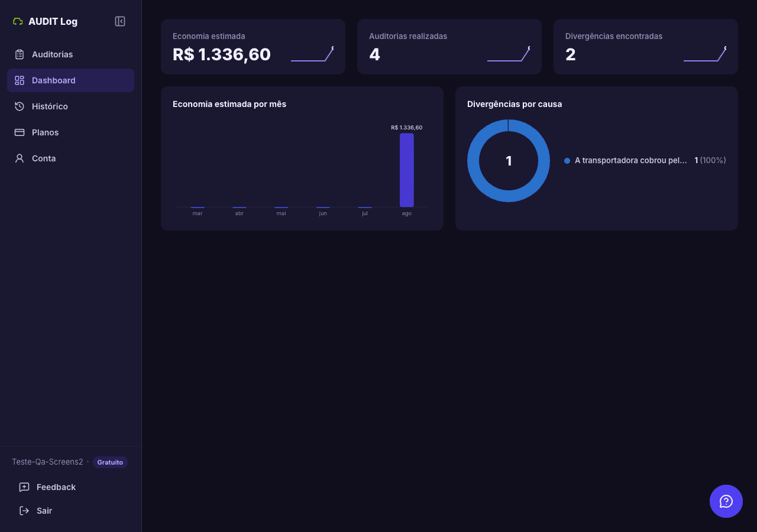Click the Histórico clock icon

coord(20,106)
